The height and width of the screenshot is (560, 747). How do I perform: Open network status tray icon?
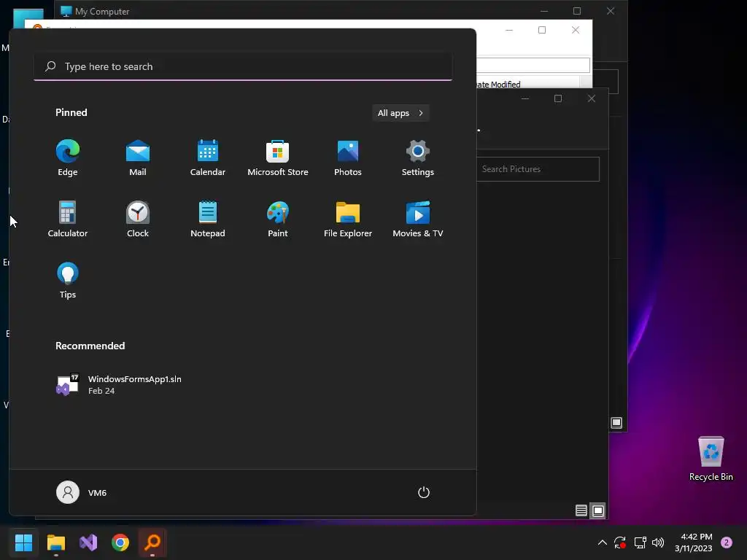click(x=640, y=542)
